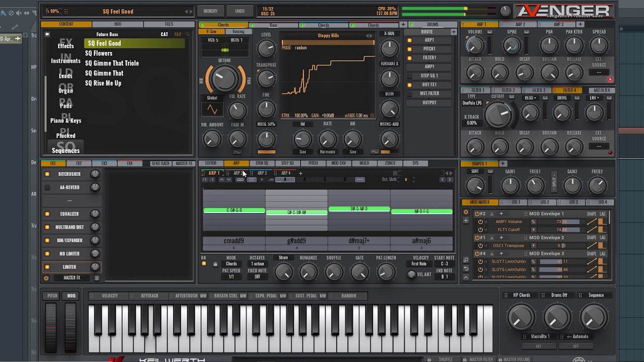
Task: Open the FIXED NOTE dropdown showing OFF
Action: click(x=258, y=277)
